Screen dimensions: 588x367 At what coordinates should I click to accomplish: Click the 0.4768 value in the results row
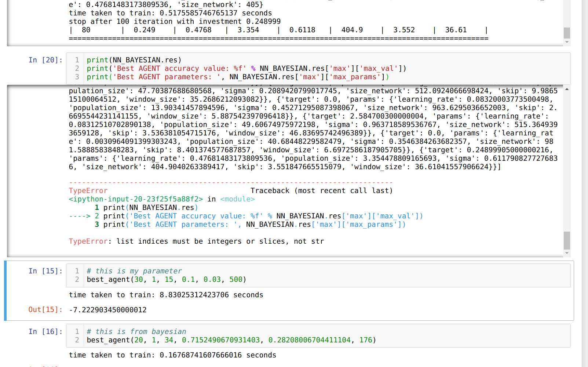click(x=198, y=30)
